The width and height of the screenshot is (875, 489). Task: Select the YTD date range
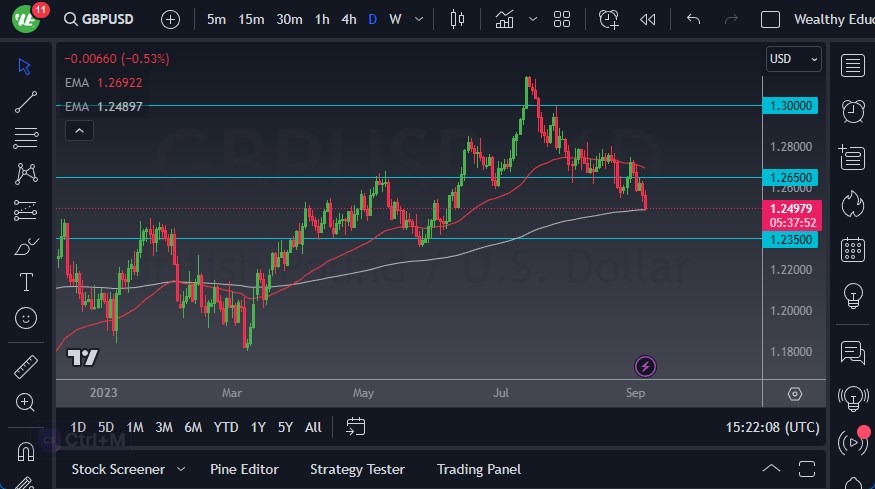point(226,427)
